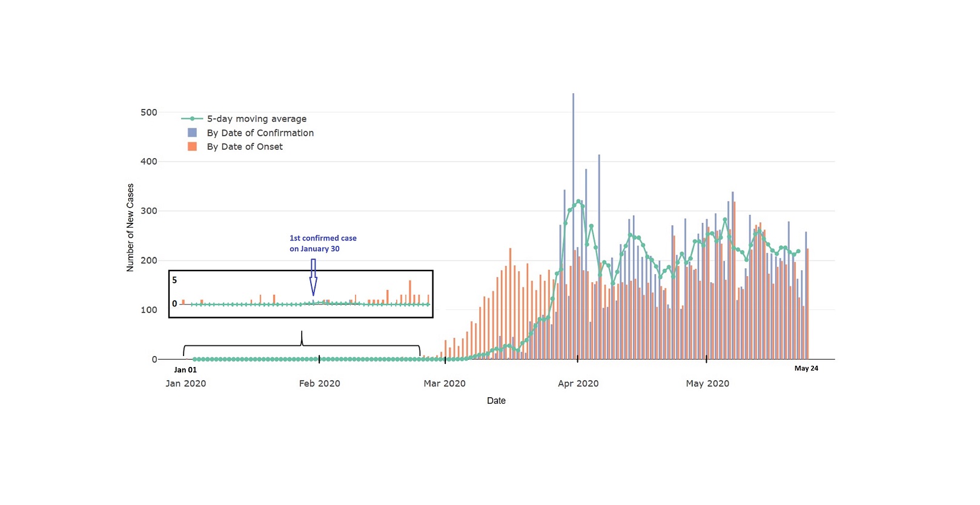The height and width of the screenshot is (505, 980).
Task: Click the 'May 2020' x-axis label
Action: point(707,383)
